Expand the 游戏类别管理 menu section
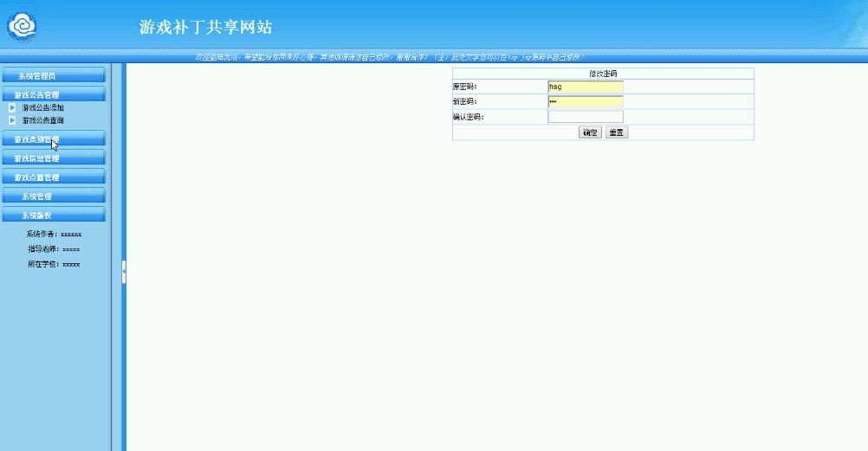This screenshot has width=868, height=451. coord(54,139)
